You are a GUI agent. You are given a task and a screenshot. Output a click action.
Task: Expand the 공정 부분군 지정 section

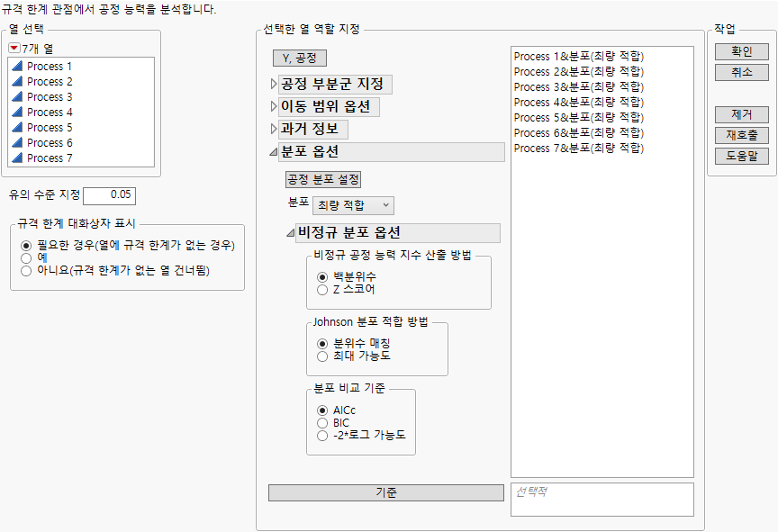[274, 85]
